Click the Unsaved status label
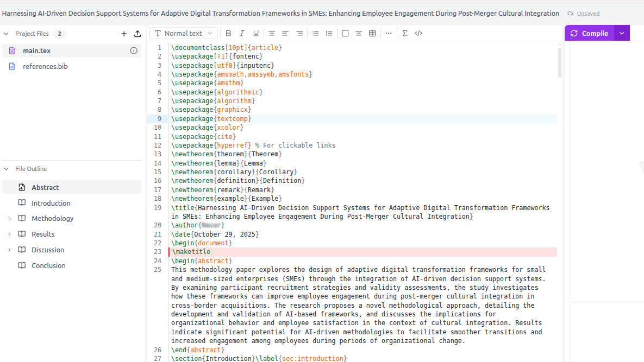This screenshot has height=362, width=644. point(588,14)
